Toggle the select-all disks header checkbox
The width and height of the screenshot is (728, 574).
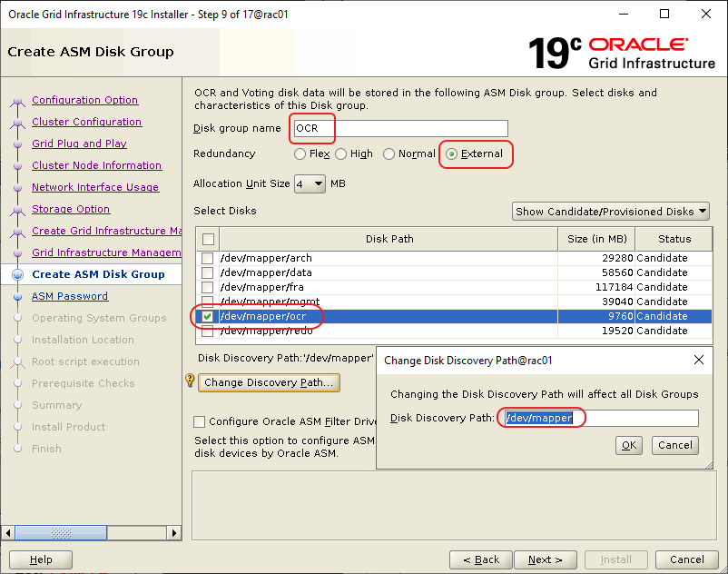[208, 239]
